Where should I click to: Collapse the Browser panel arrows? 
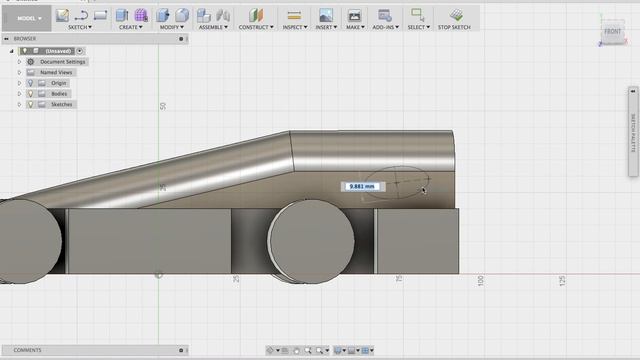[x=6, y=38]
